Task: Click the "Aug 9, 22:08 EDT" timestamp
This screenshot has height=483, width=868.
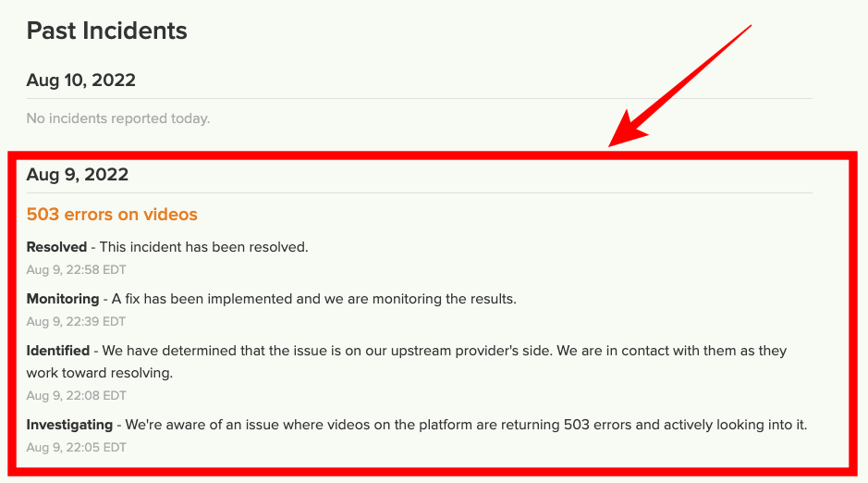Action: pyautogui.click(x=76, y=396)
